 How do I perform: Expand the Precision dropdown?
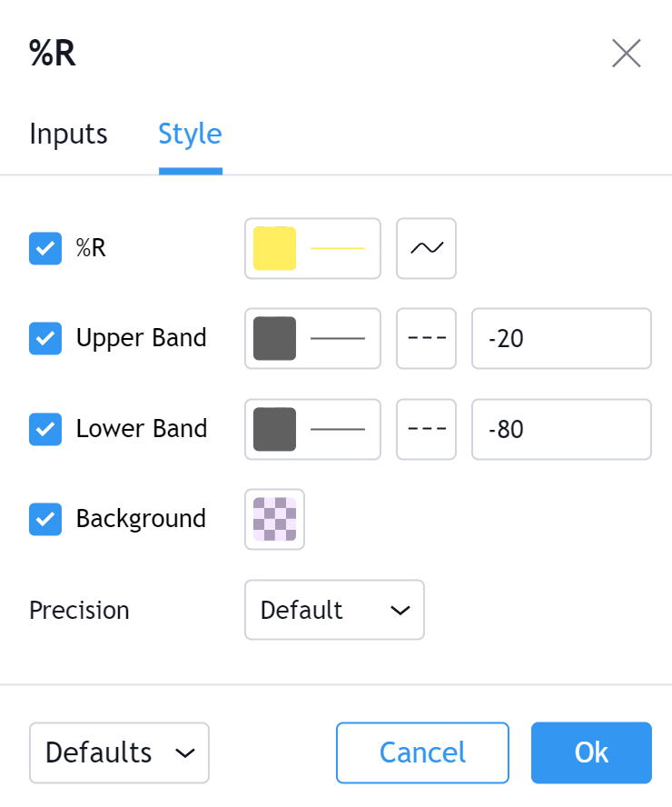333,610
